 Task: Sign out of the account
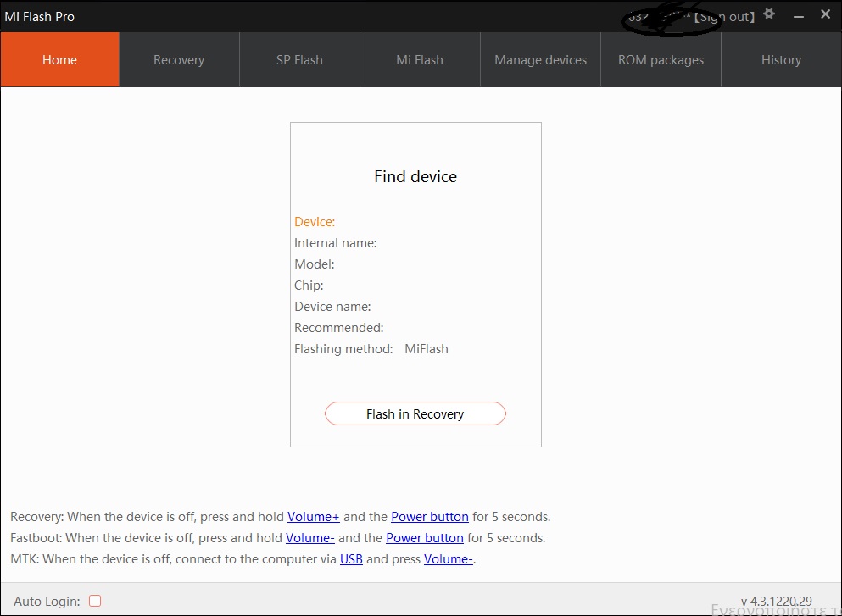click(725, 17)
